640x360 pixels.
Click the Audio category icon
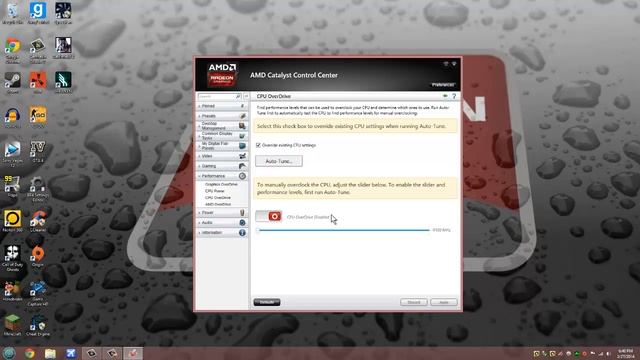tap(242, 222)
